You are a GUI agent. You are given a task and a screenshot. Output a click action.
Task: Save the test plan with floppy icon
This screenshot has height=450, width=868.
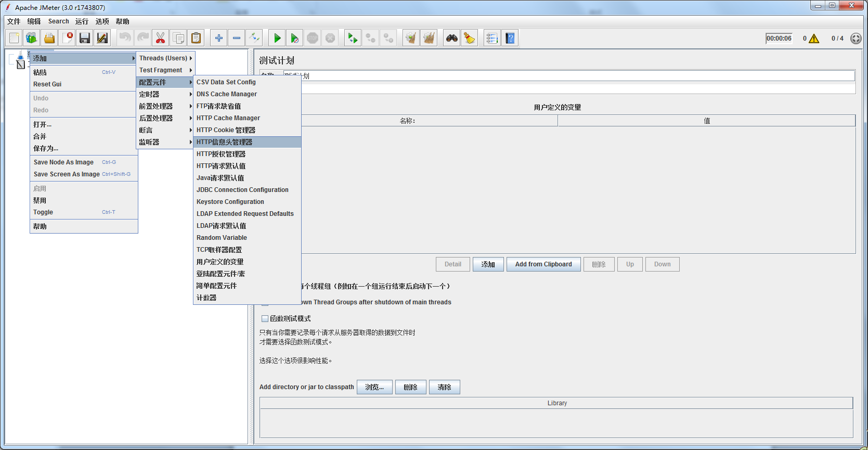click(85, 38)
